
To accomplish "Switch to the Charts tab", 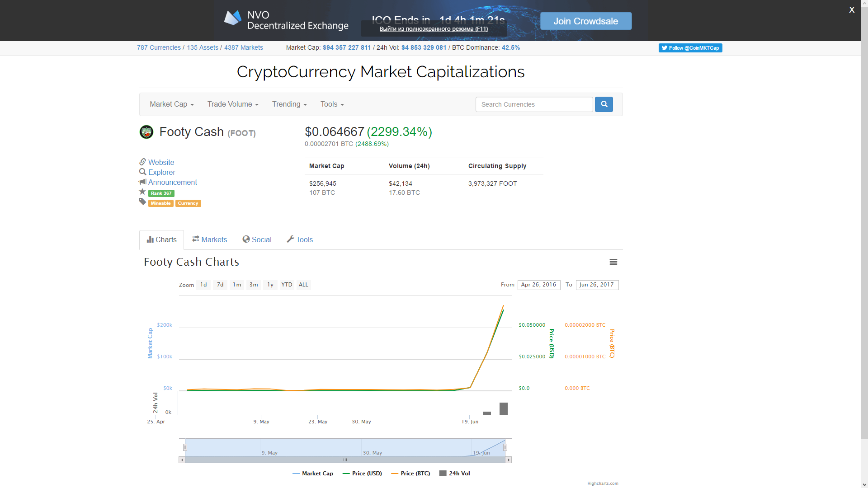I will click(x=161, y=240).
